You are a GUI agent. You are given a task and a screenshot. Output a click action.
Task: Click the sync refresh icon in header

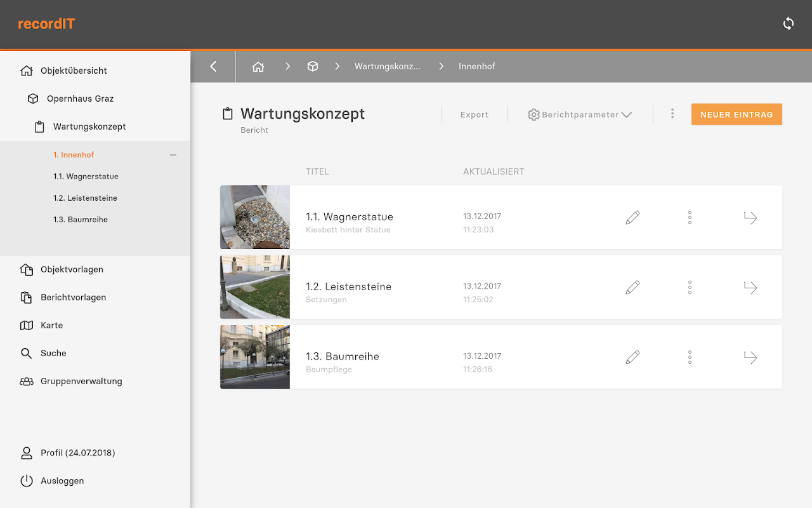click(x=789, y=24)
